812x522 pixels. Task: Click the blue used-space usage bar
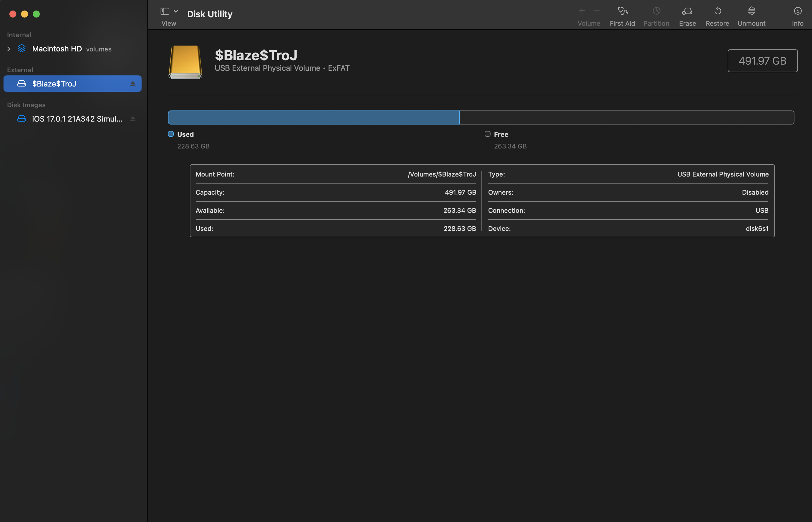tap(313, 117)
